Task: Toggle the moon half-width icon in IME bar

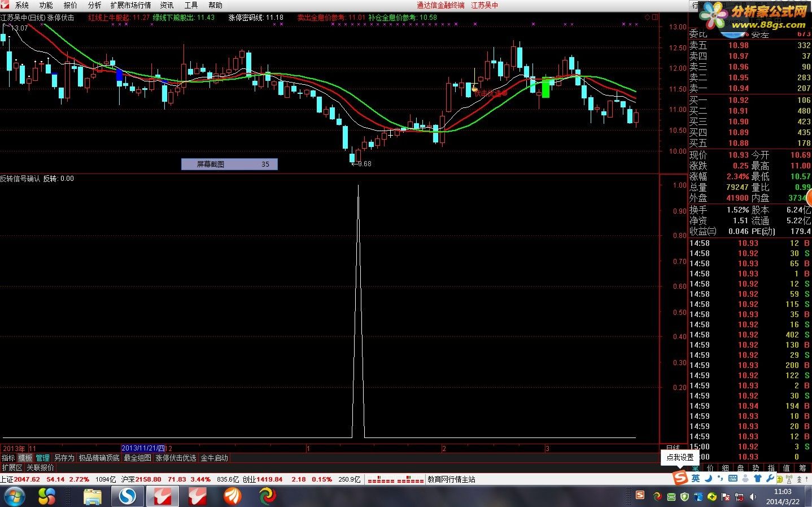Action: point(708,478)
